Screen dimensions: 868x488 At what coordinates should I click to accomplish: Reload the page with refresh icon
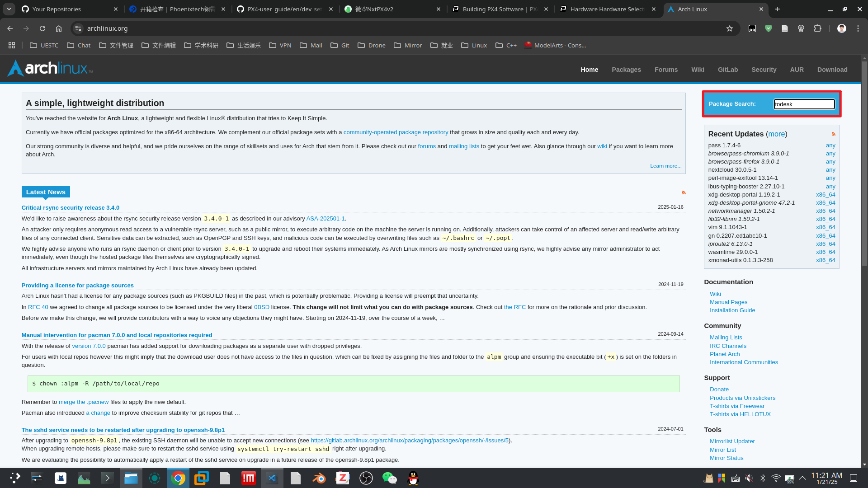click(x=42, y=28)
